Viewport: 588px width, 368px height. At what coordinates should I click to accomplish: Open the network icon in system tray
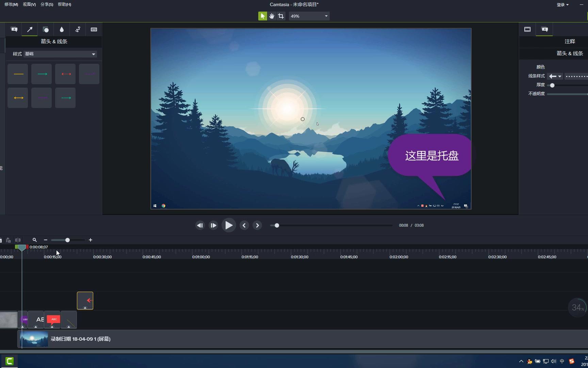545,361
